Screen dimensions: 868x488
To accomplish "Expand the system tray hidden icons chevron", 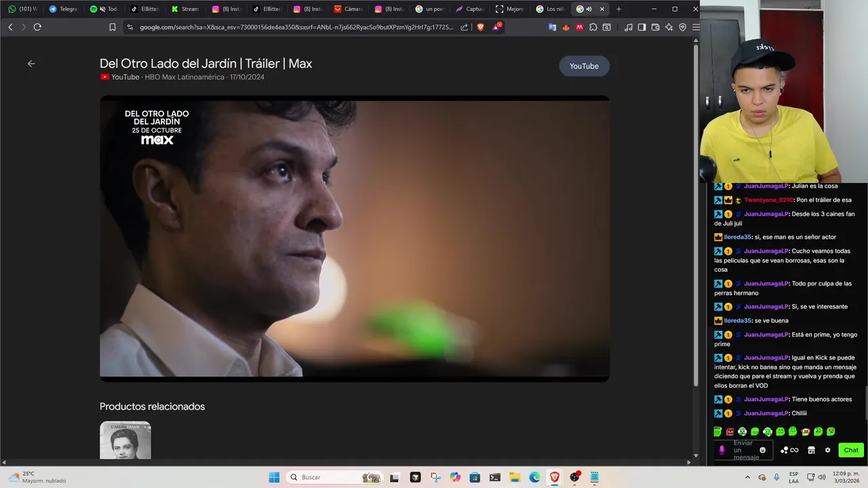I will [747, 477].
